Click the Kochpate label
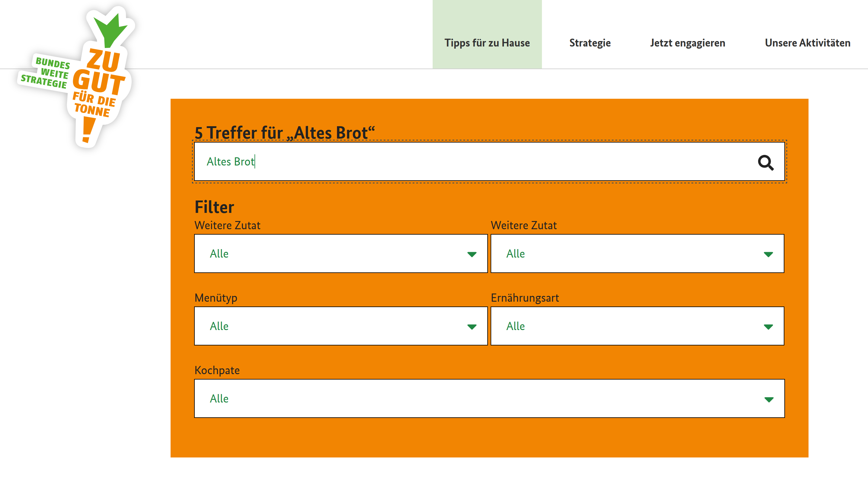 point(217,370)
